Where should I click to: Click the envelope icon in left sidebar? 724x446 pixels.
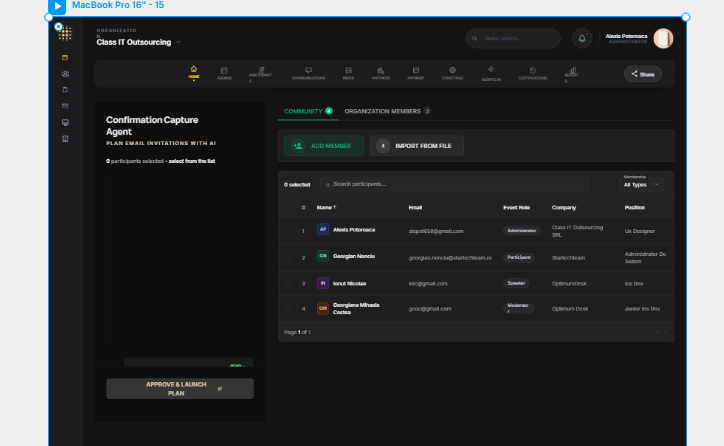(65, 105)
